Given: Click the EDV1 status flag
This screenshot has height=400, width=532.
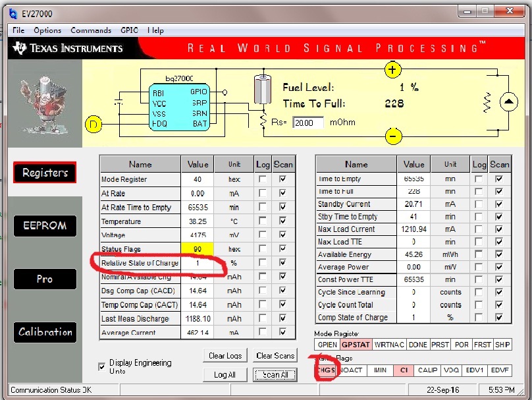Looking at the screenshot, I should (474, 370).
